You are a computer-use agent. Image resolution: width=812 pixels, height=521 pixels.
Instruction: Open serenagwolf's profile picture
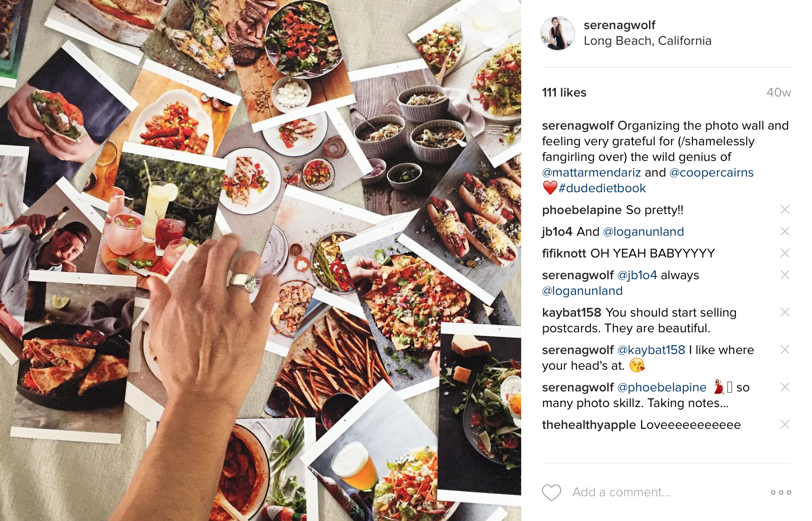(557, 33)
